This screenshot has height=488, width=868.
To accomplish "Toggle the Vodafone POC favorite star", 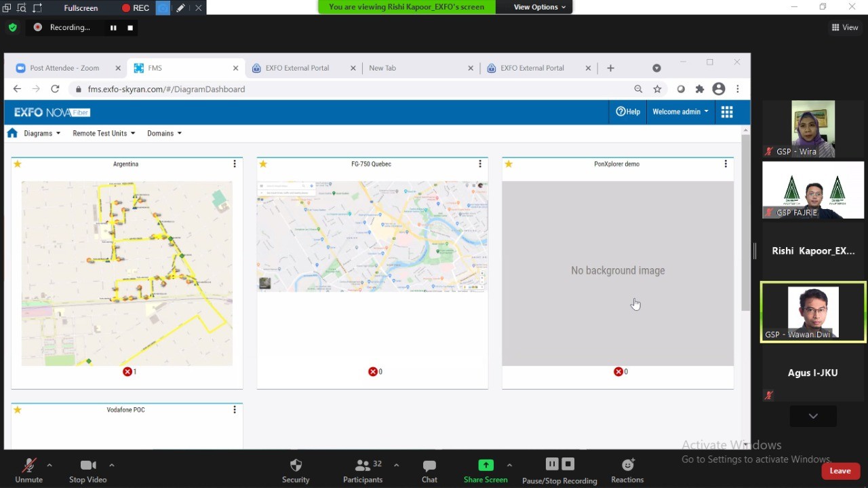I will [x=18, y=410].
